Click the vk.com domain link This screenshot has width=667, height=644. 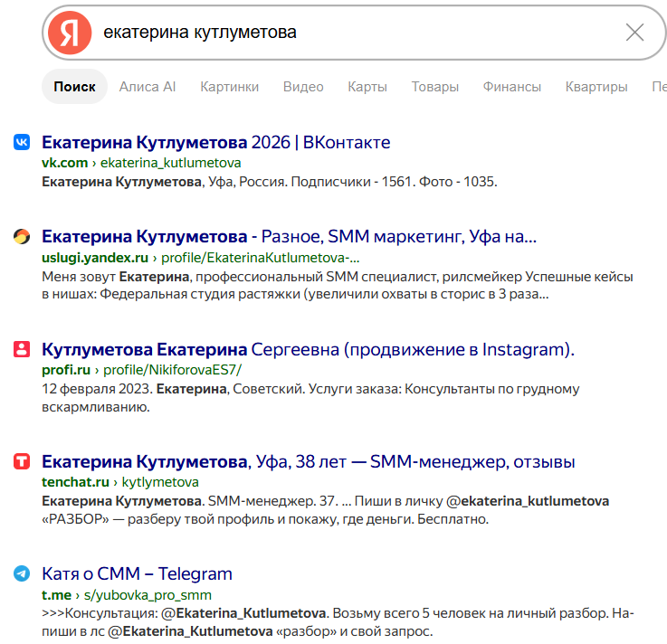[x=64, y=163]
